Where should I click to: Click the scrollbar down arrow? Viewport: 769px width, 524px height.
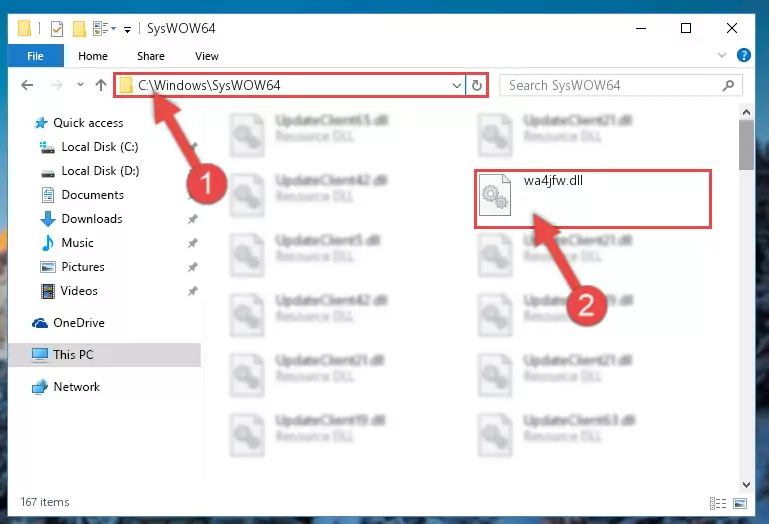click(x=746, y=485)
